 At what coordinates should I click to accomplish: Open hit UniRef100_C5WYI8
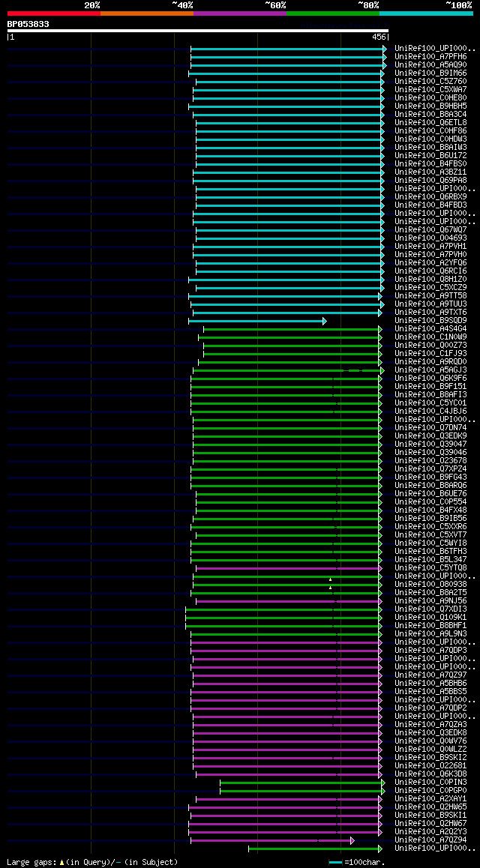coord(430,543)
